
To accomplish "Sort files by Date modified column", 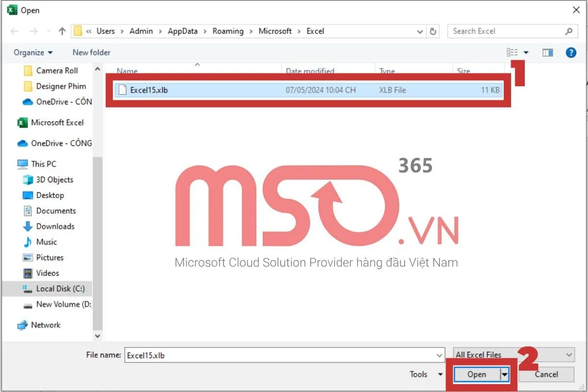I will tap(310, 71).
